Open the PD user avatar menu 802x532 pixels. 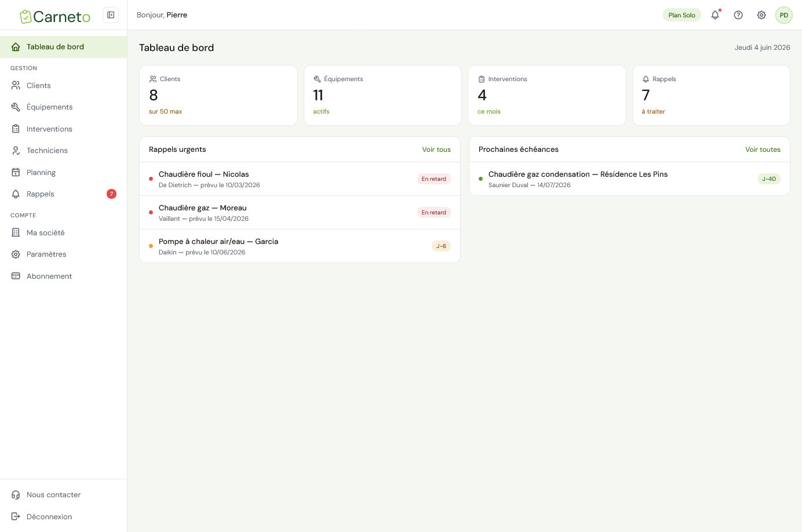click(784, 15)
